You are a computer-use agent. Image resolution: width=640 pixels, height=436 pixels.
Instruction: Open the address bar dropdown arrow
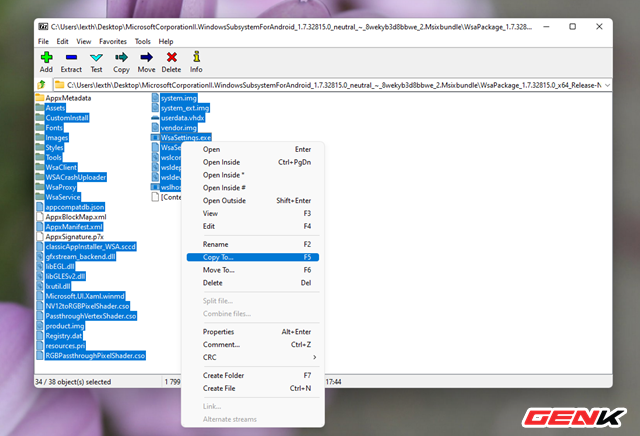[x=607, y=85]
